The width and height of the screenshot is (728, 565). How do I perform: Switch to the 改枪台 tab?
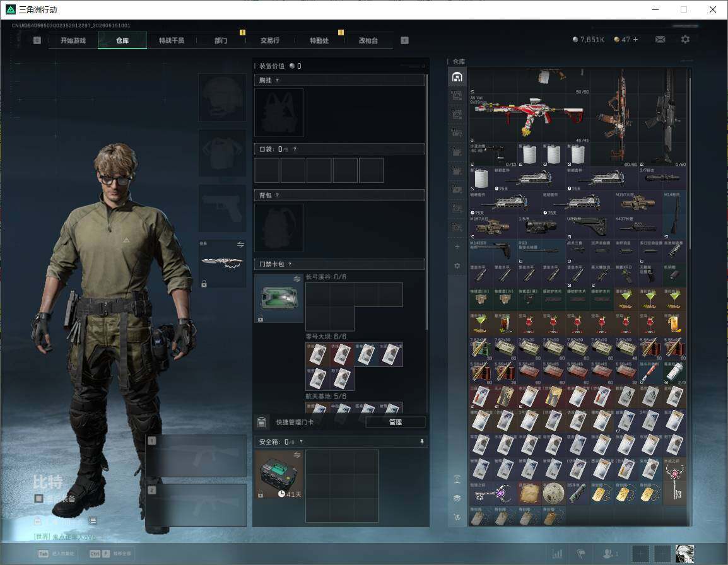coord(368,40)
